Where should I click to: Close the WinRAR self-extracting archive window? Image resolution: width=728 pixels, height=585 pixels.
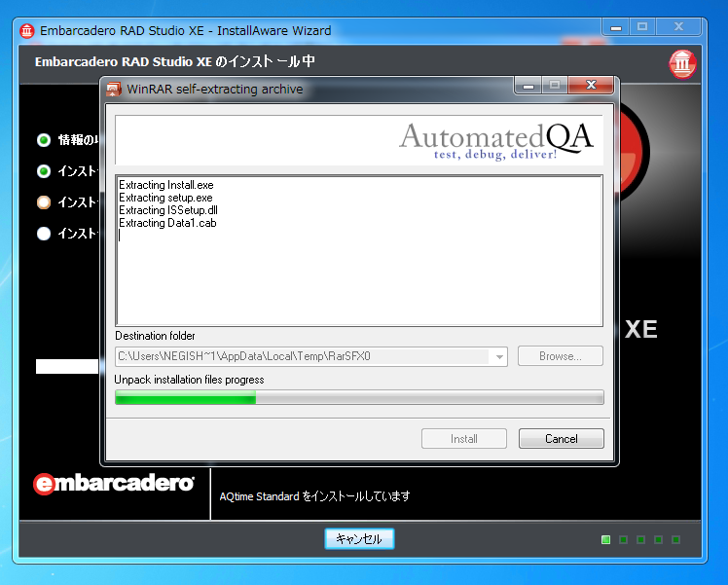(591, 85)
